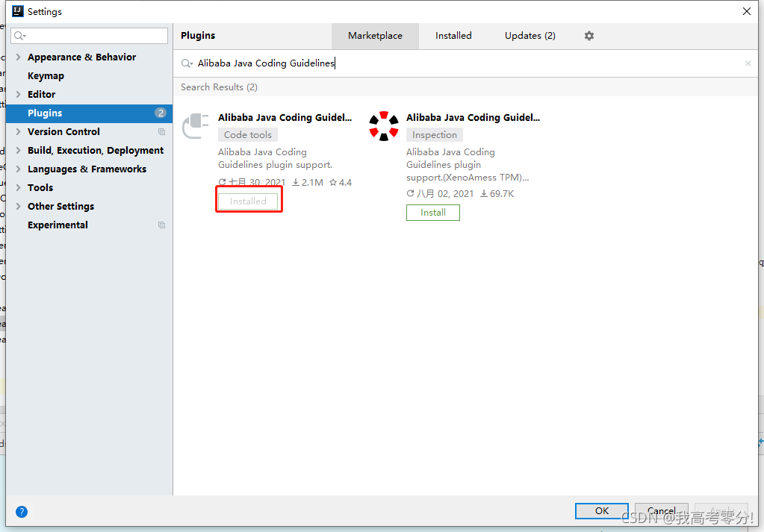Expand Appearance & Behavior section
Screen dimensions: 764x532
(18, 57)
